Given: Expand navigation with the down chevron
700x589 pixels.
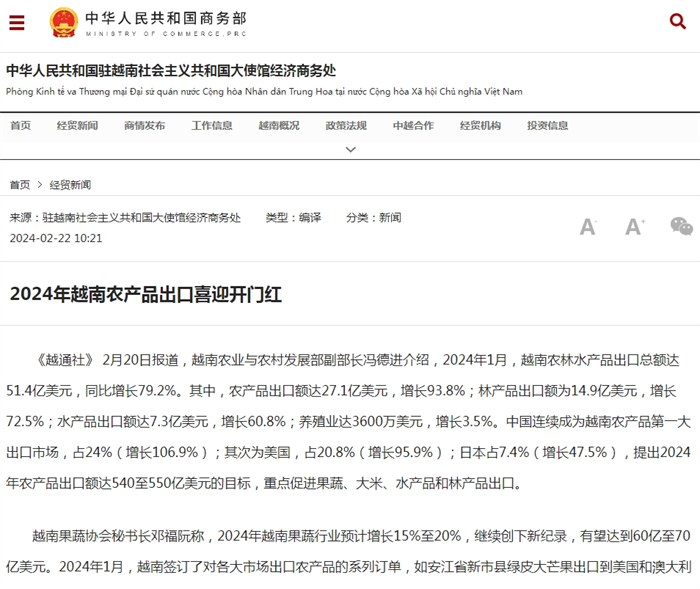Looking at the screenshot, I should (350, 149).
